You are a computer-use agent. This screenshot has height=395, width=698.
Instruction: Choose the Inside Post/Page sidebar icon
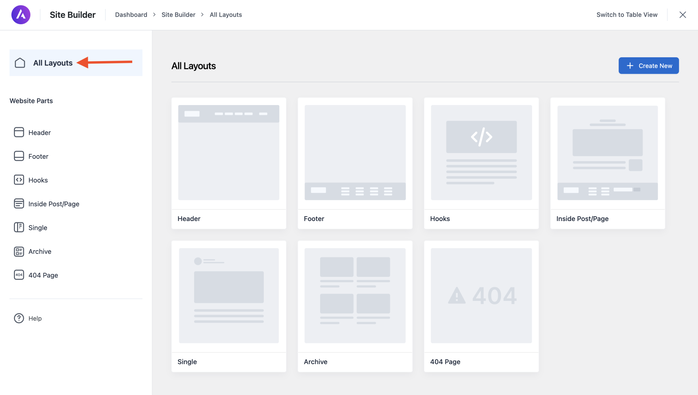point(19,204)
